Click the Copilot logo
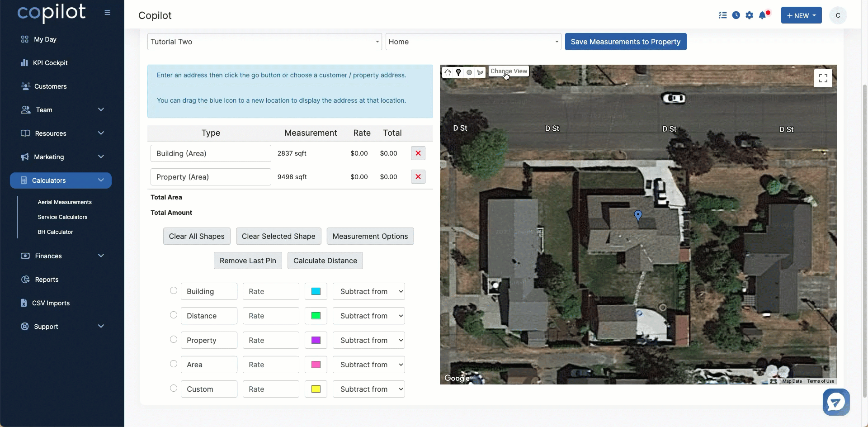The image size is (868, 427). coord(51,13)
